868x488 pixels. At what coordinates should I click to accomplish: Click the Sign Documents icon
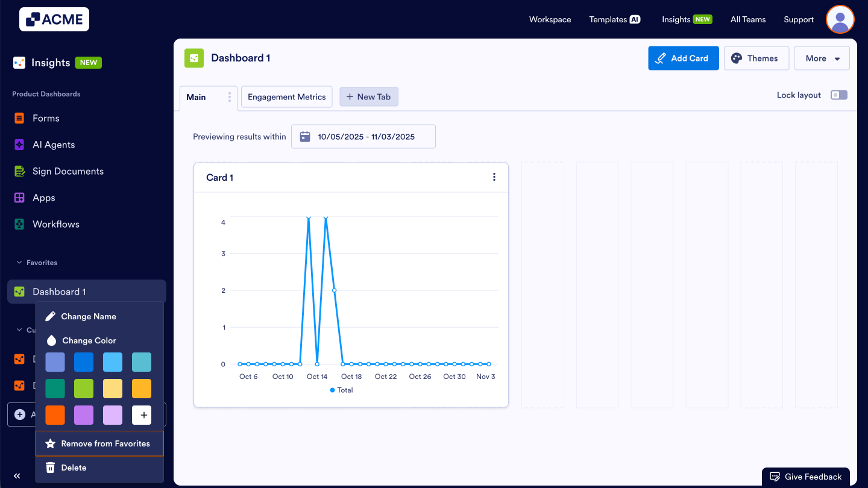click(19, 171)
